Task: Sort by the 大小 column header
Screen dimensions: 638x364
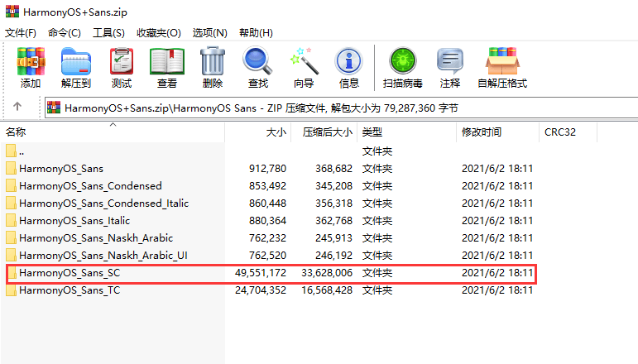Action: tap(257, 132)
